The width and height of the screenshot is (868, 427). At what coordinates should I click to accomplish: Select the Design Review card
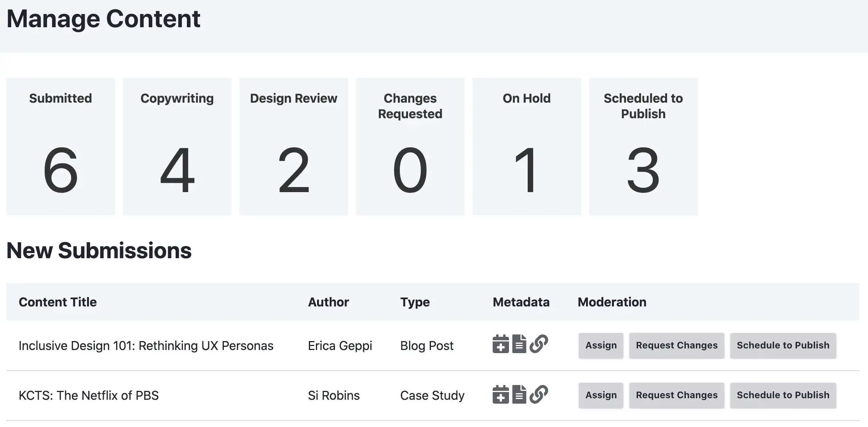pyautogui.click(x=294, y=147)
